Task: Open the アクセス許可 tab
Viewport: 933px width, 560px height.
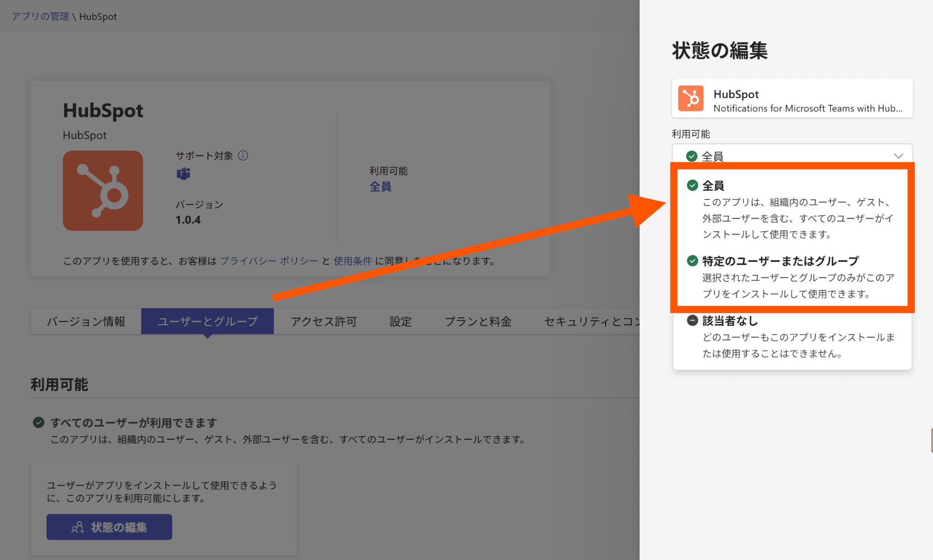Action: coord(323,321)
